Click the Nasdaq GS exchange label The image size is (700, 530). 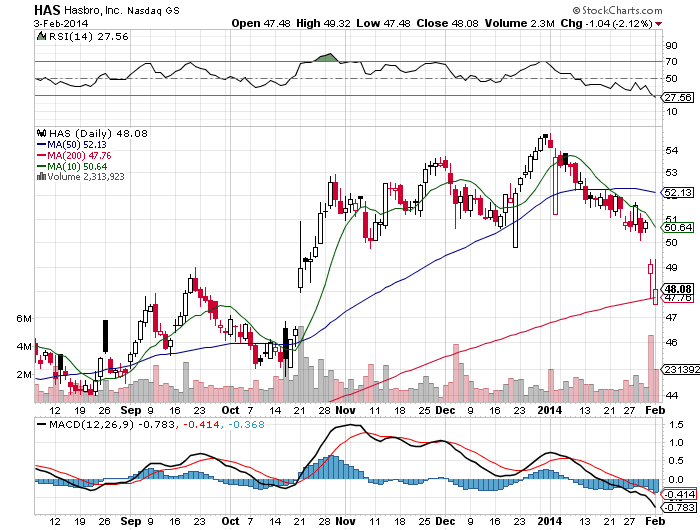(153, 11)
